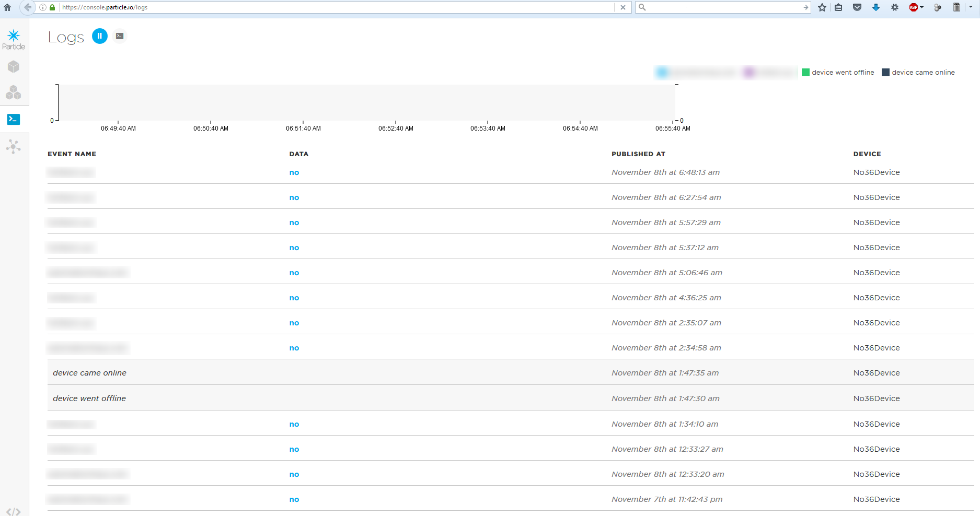This screenshot has width=980, height=516.
Task: Sort logs by the PUBLISHED AT column
Action: (x=638, y=154)
